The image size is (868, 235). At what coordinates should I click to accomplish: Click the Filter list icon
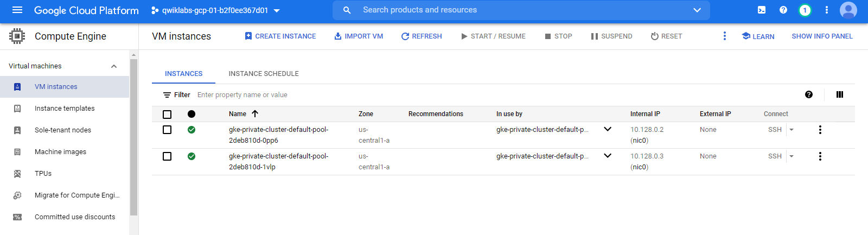[167, 95]
